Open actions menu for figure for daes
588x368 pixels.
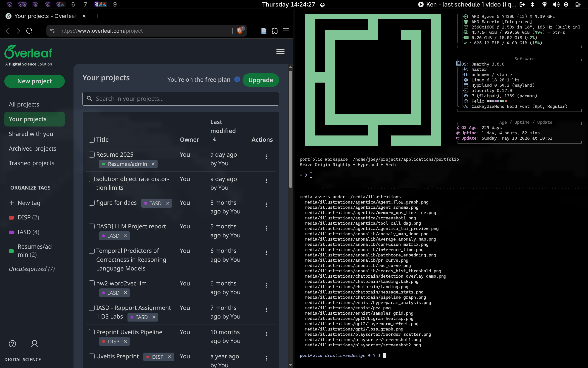(266, 205)
